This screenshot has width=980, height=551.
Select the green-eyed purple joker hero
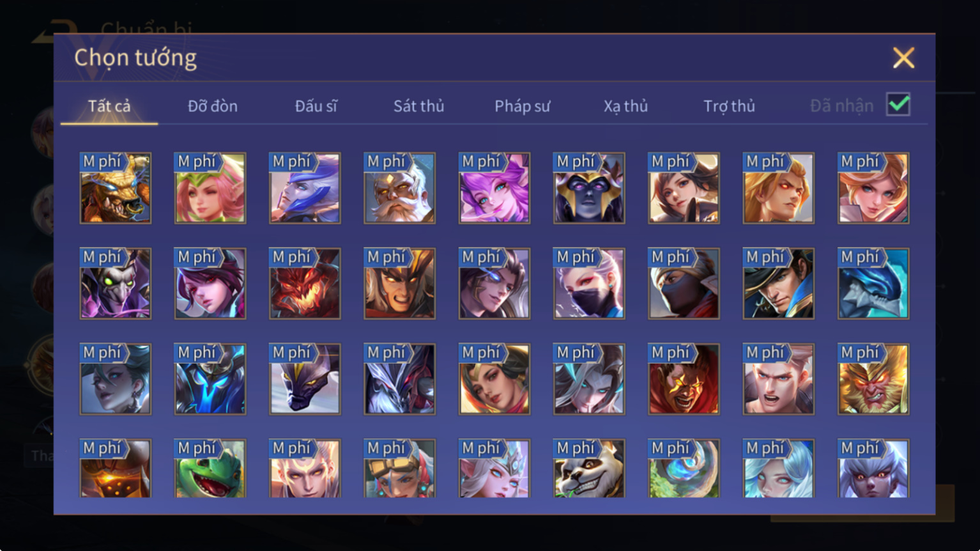(x=116, y=284)
